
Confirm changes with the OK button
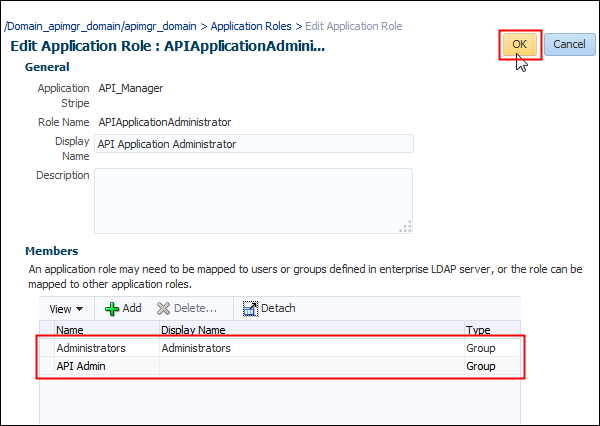[x=519, y=44]
